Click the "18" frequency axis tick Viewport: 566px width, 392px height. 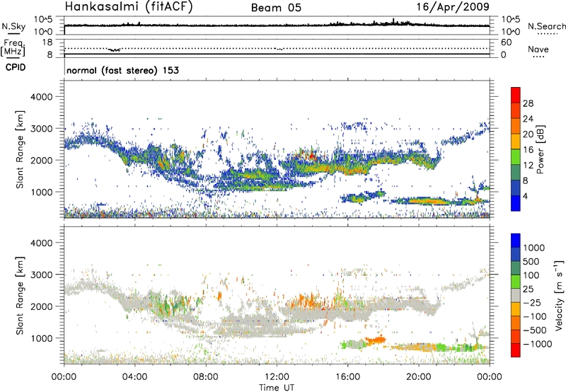(47, 42)
